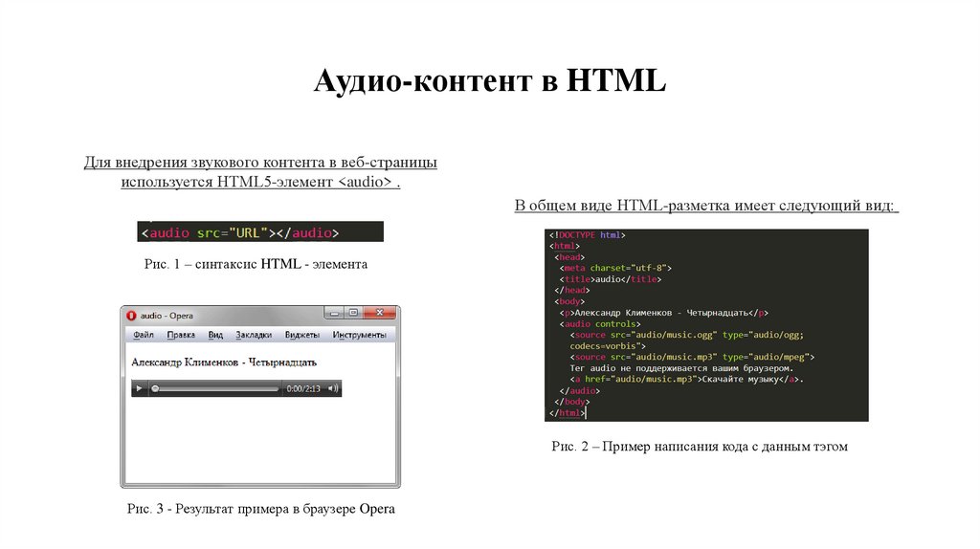The height and width of the screenshot is (549, 980).
Task: Minimize the Opera window
Action: pyautogui.click(x=334, y=313)
